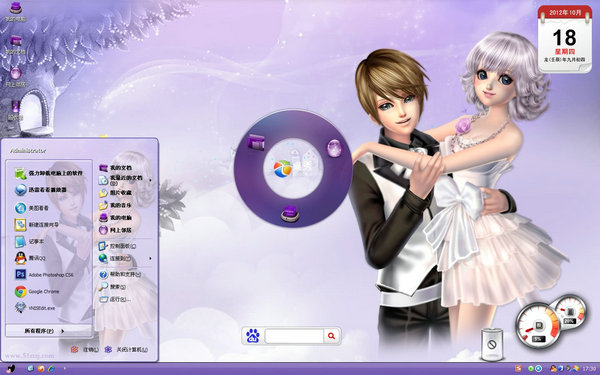This screenshot has width=600, height=375.
Task: Click the purple sphere in circular dock
Action: point(334,148)
